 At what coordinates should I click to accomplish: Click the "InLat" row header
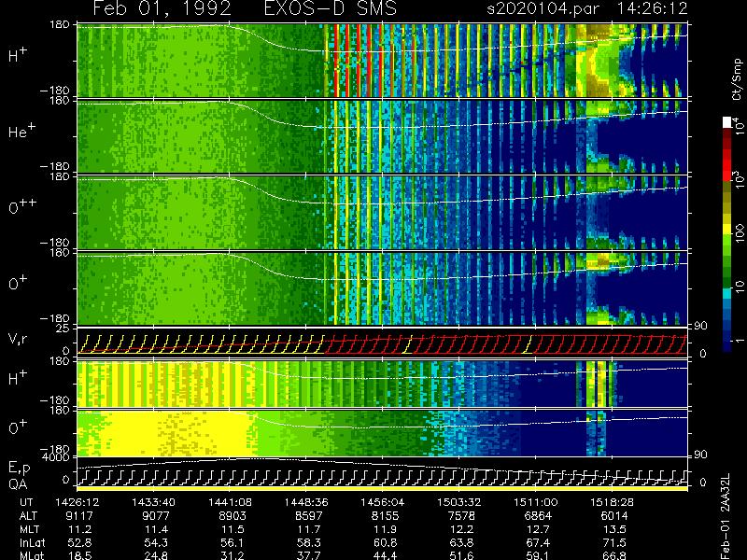coord(32,542)
